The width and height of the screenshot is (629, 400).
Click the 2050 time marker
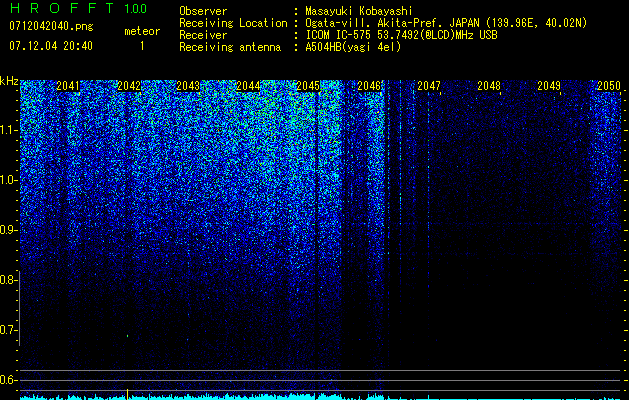click(x=609, y=86)
